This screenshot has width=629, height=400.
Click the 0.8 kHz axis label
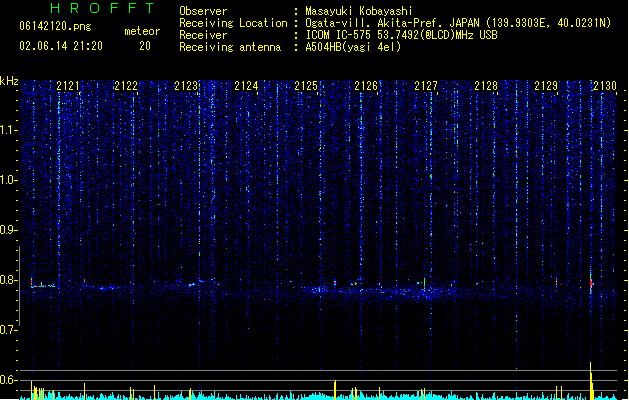[x=8, y=280]
